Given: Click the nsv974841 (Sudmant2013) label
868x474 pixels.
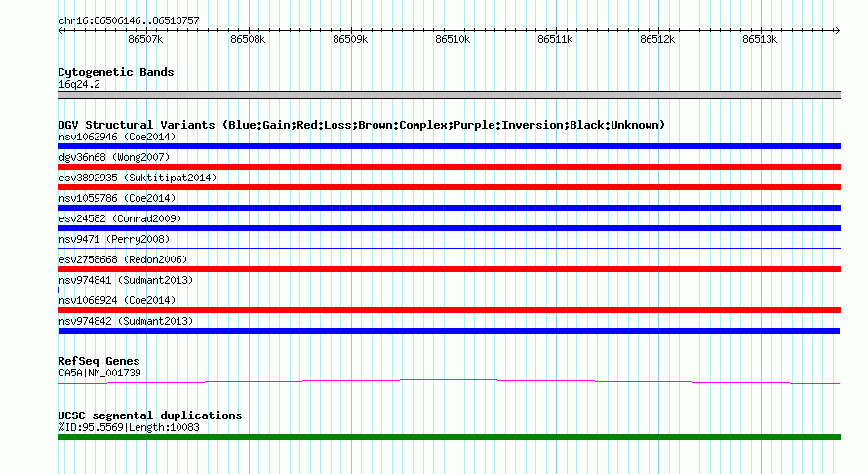Looking at the screenshot, I should click(x=126, y=280).
